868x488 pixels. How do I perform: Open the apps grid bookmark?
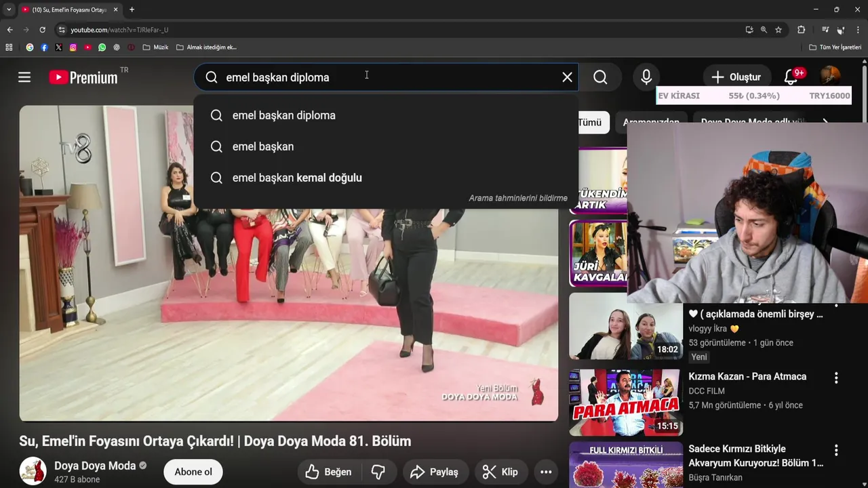click(9, 47)
